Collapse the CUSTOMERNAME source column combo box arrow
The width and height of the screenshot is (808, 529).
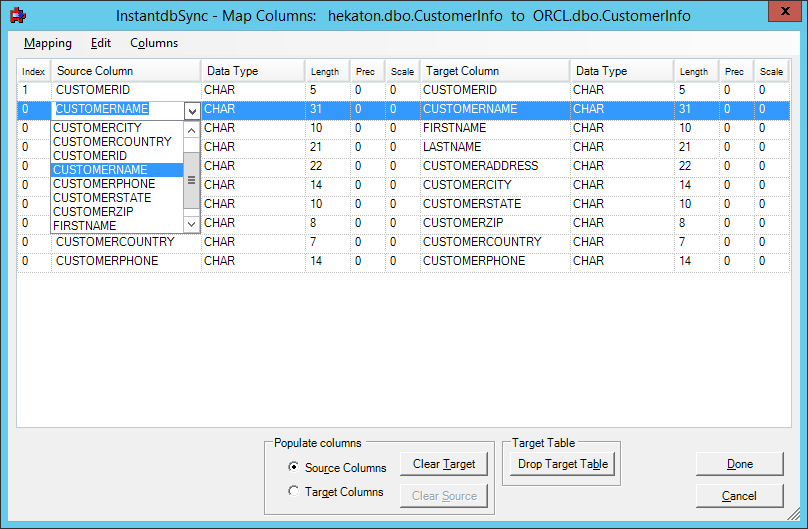pyautogui.click(x=192, y=111)
